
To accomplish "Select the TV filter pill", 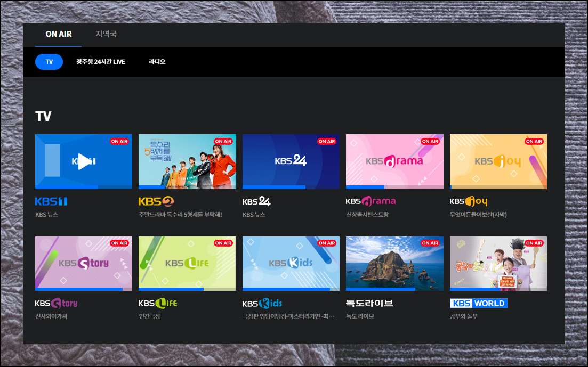I will (49, 62).
